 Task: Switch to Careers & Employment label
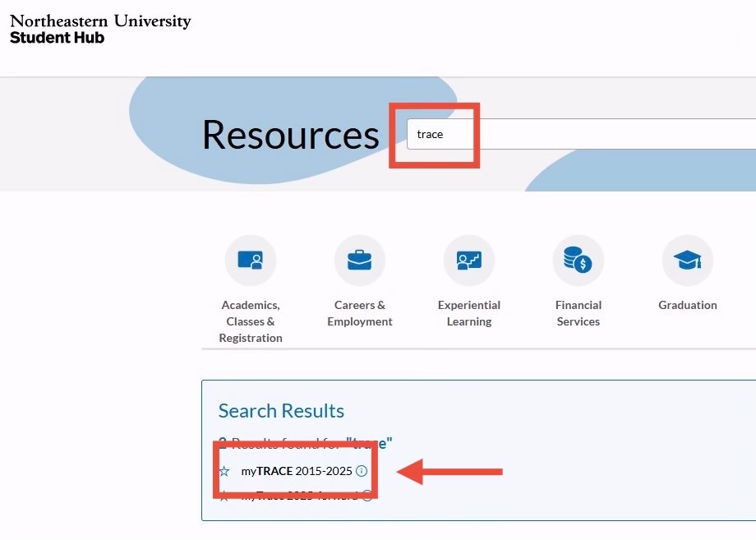click(x=359, y=313)
